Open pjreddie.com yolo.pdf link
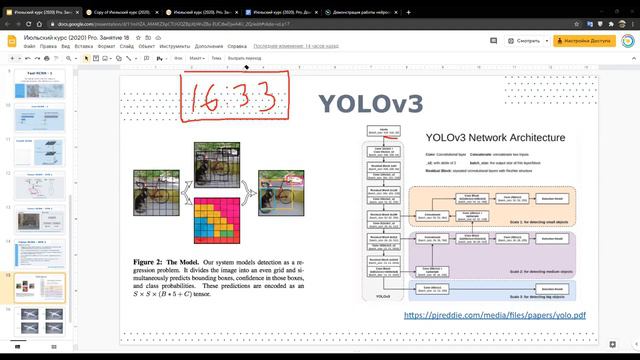640x360 pixels. click(495, 315)
